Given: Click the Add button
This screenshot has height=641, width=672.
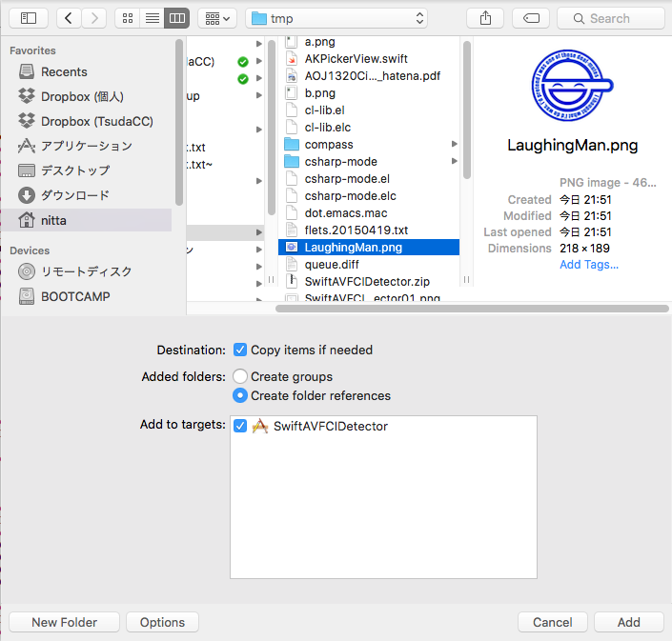Looking at the screenshot, I should click(x=628, y=622).
